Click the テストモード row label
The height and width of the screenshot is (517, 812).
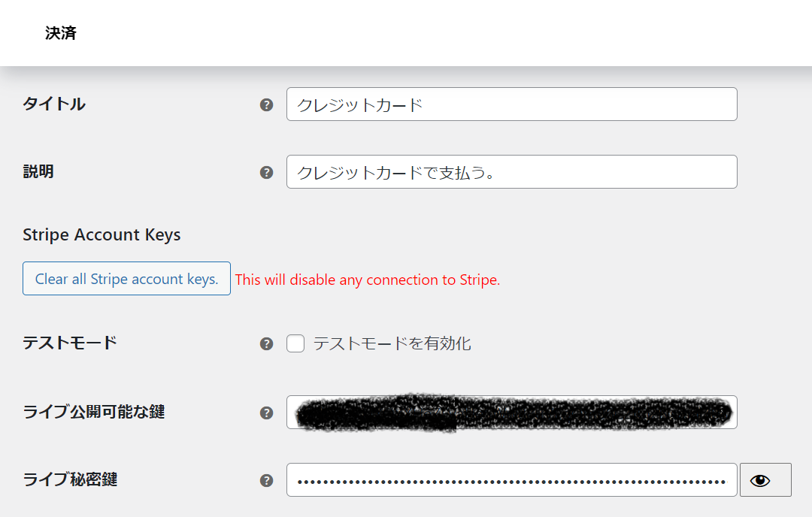(70, 343)
